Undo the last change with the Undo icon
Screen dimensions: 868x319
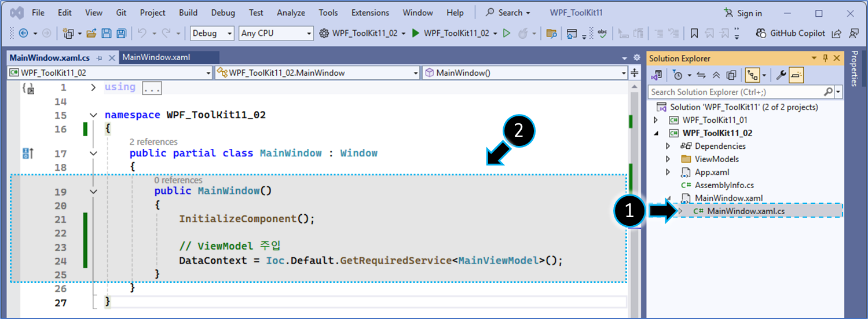[142, 34]
